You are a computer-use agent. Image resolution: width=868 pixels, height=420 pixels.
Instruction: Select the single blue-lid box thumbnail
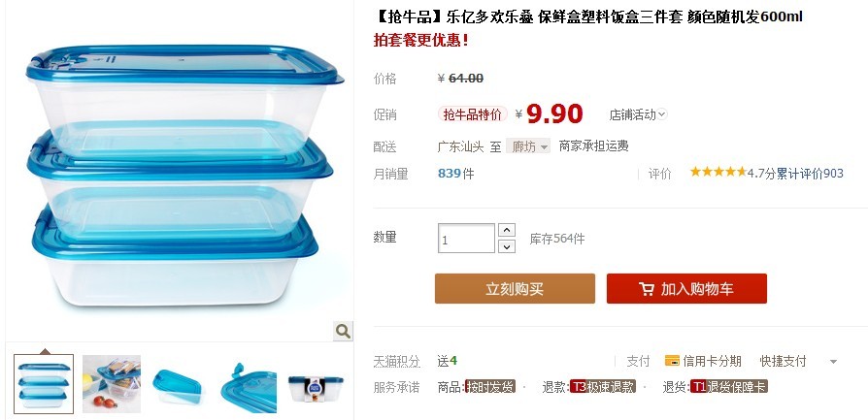(x=180, y=384)
